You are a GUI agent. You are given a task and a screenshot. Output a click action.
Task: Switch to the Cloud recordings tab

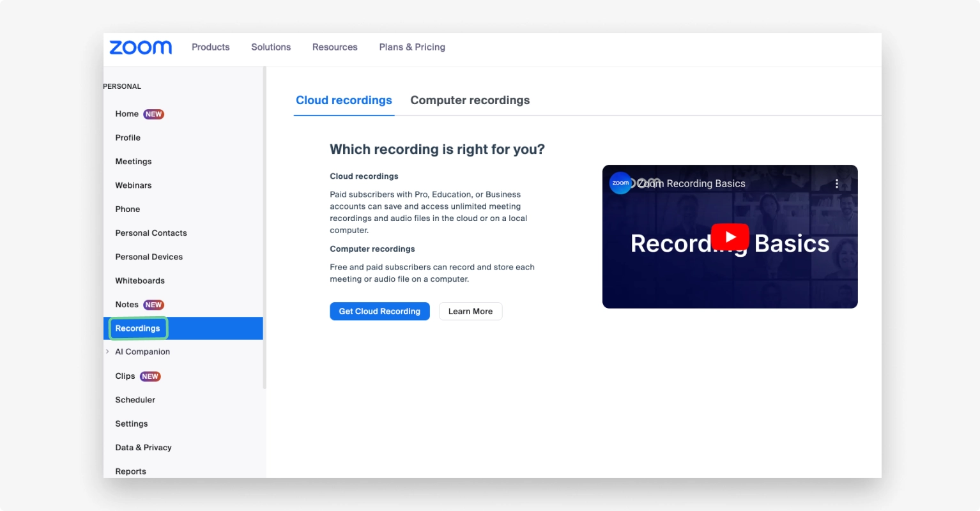click(x=344, y=100)
